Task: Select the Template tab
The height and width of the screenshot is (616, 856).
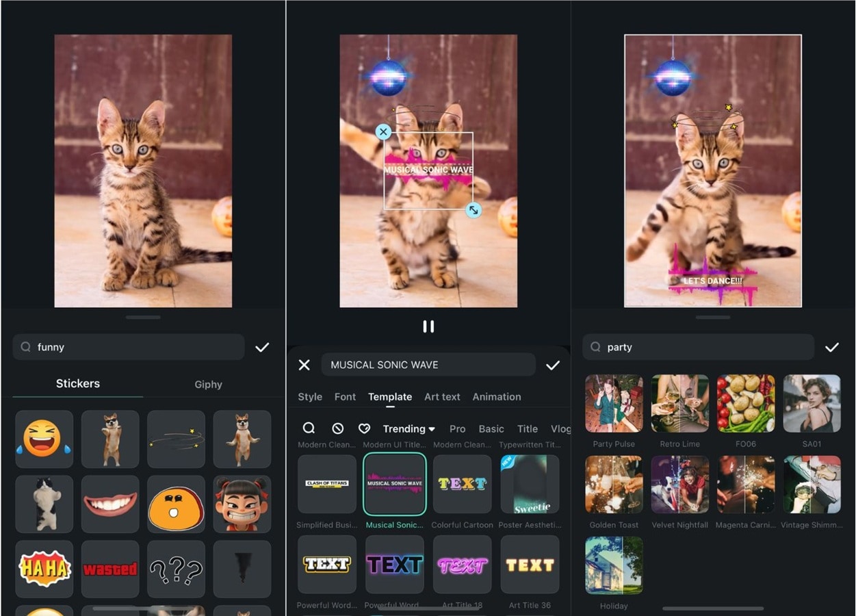Action: click(390, 397)
